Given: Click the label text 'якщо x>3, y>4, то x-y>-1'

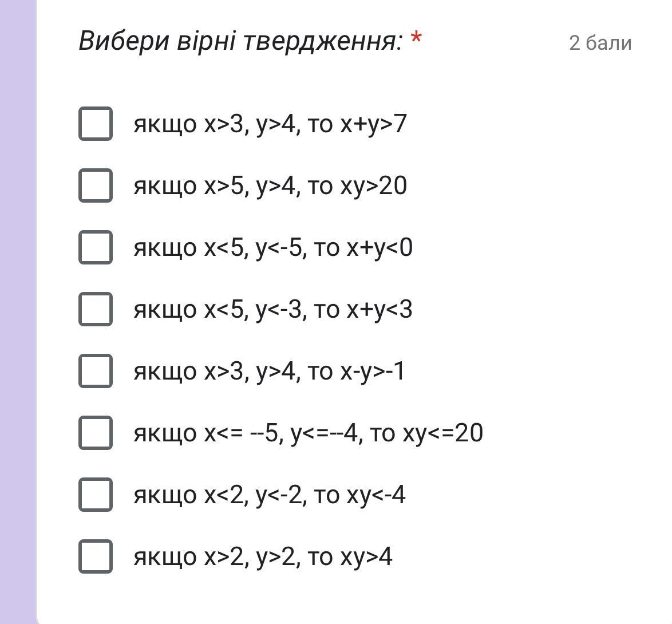Looking at the screenshot, I should (x=269, y=371).
